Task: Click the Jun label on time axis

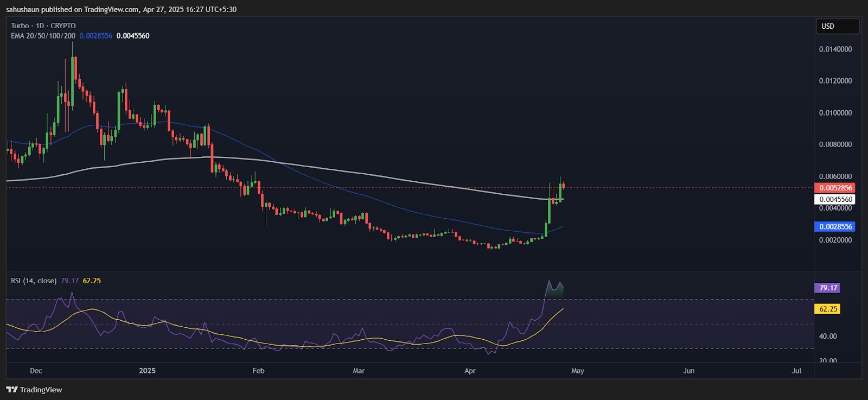Action: 688,371
